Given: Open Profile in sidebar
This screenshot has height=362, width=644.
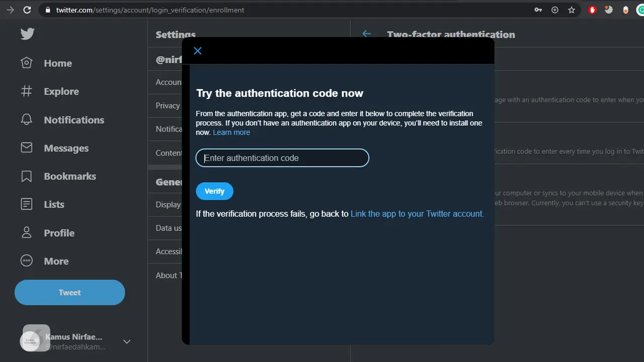Looking at the screenshot, I should pyautogui.click(x=47, y=233).
